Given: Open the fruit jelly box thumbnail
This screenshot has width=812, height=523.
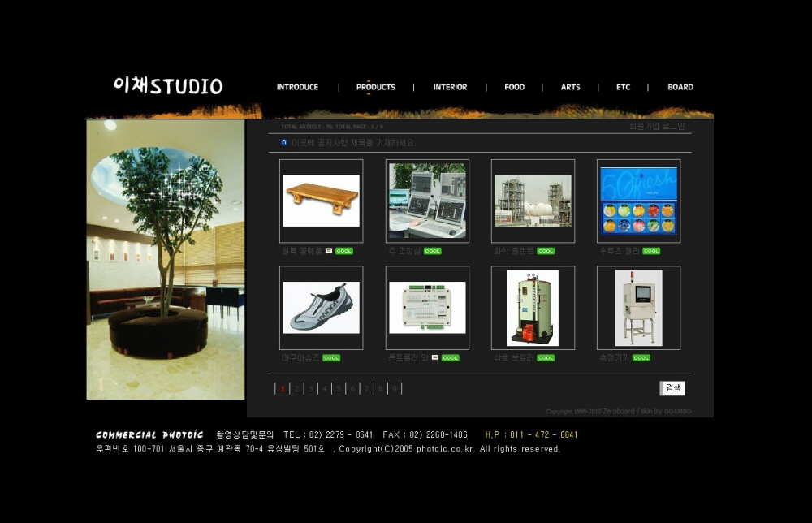Looking at the screenshot, I should [x=638, y=201].
